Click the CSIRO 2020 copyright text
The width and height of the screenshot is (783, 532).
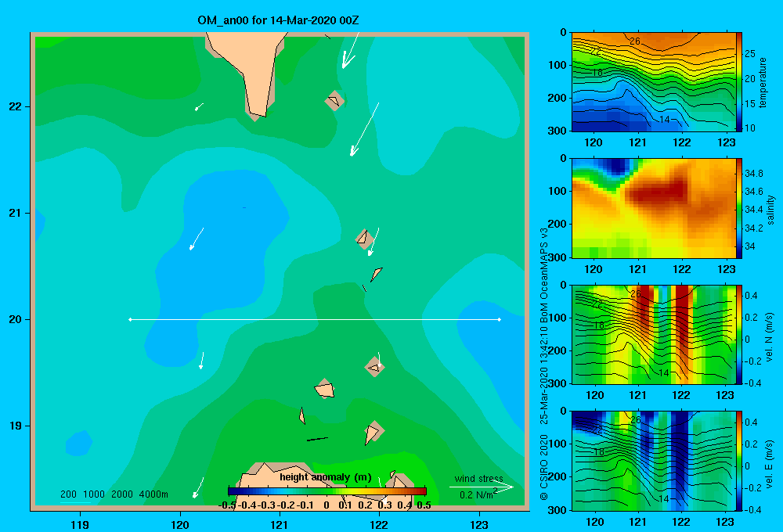[x=544, y=467]
